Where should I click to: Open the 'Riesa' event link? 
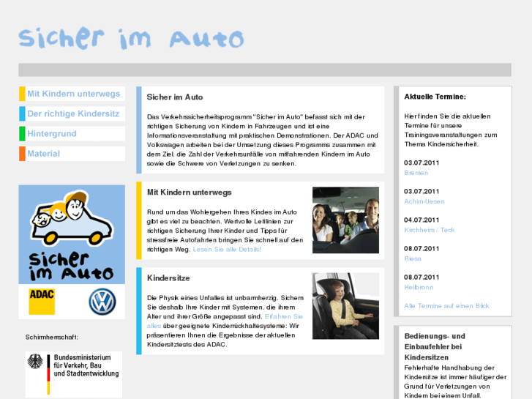coord(413,258)
